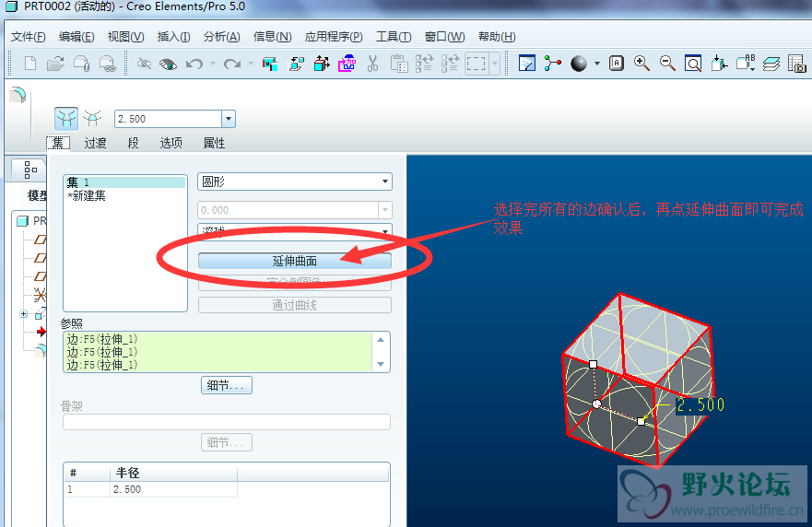812x527 pixels.
Task: Click the 细节... button under 参照
Action: pos(227,385)
